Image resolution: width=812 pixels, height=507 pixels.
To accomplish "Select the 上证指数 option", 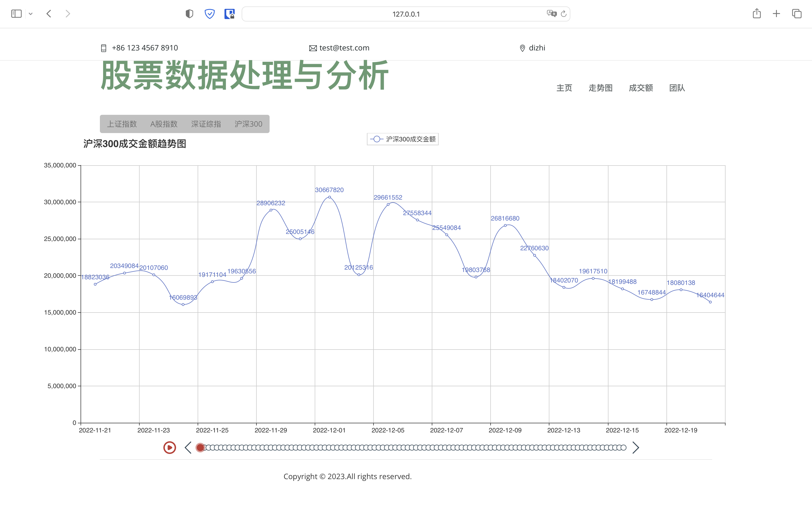I will [x=122, y=124].
